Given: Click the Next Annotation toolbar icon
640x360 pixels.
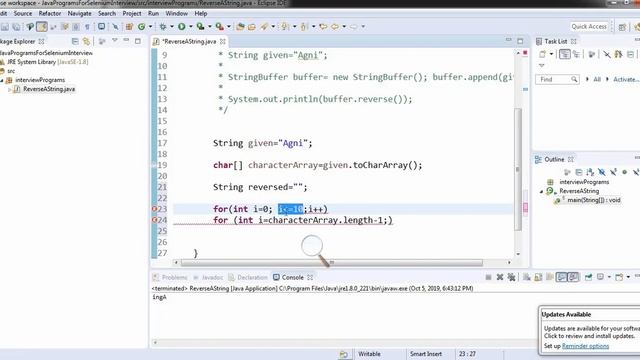Looking at the screenshot, I should pyautogui.click(x=284, y=27).
